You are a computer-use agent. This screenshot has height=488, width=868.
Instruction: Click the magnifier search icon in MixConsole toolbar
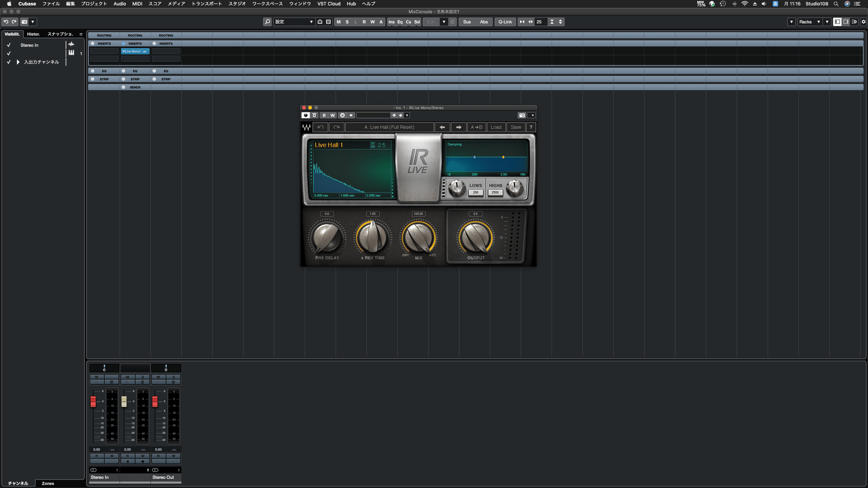point(267,22)
